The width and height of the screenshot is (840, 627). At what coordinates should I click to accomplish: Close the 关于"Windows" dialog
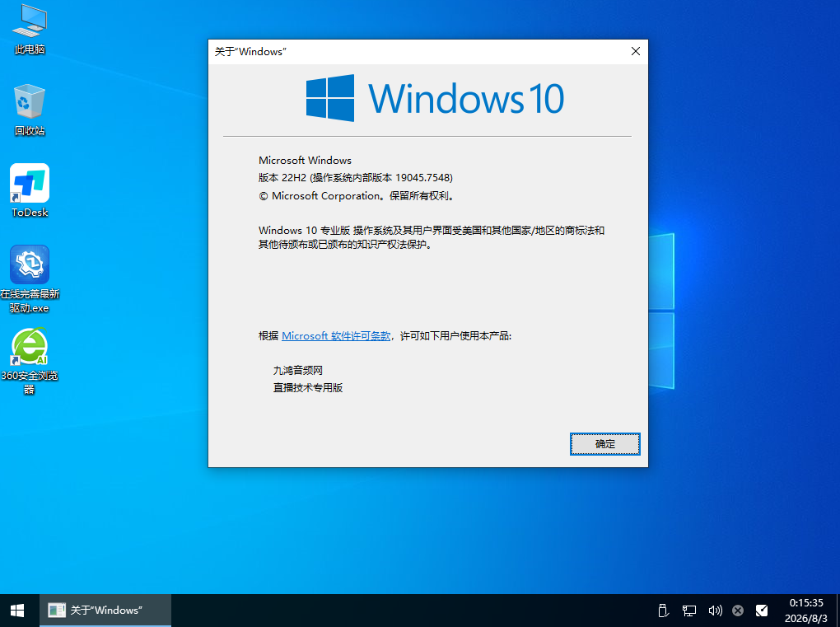tap(636, 51)
